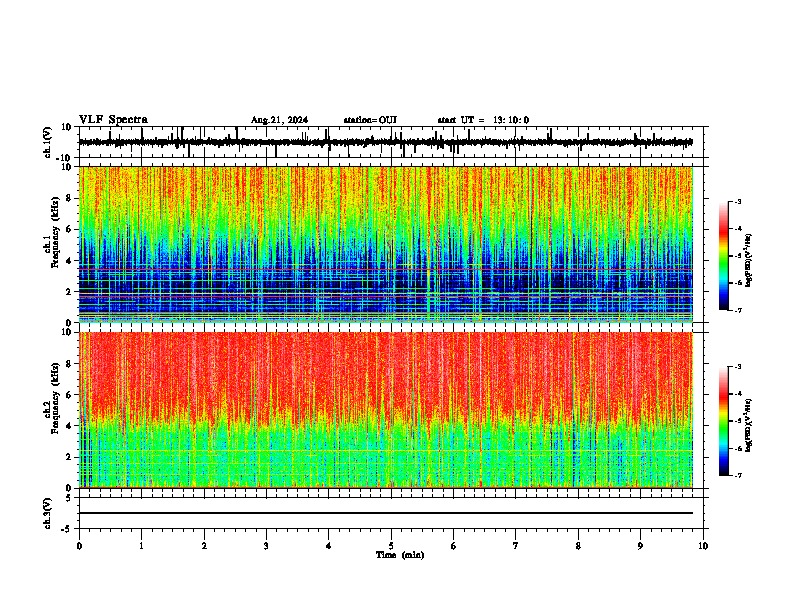The image size is (792, 612).
Task: Click the "ch.3(V)" axis label
Action: click(x=48, y=513)
